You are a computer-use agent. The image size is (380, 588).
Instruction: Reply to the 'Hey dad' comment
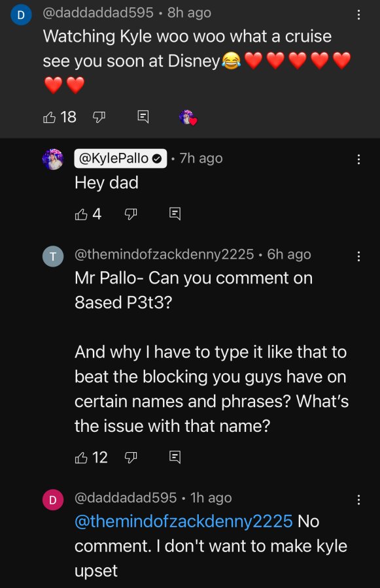175,214
